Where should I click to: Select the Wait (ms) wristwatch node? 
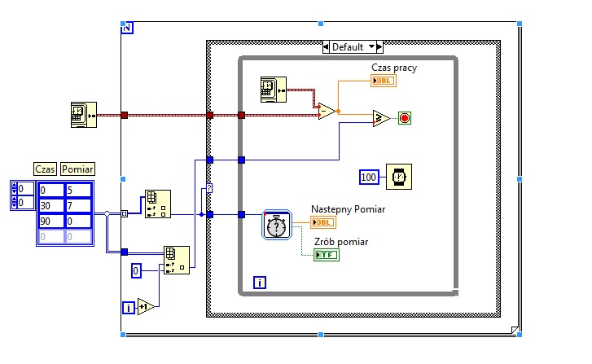point(399,177)
